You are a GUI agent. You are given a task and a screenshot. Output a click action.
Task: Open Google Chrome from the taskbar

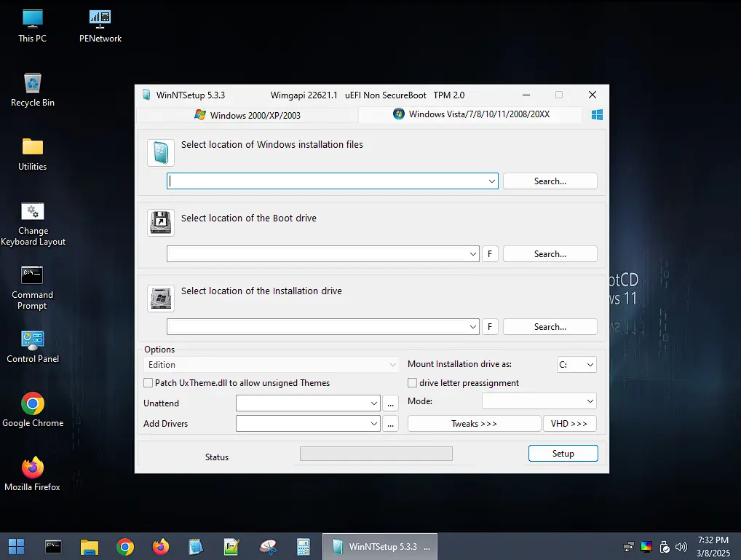[x=124, y=546]
